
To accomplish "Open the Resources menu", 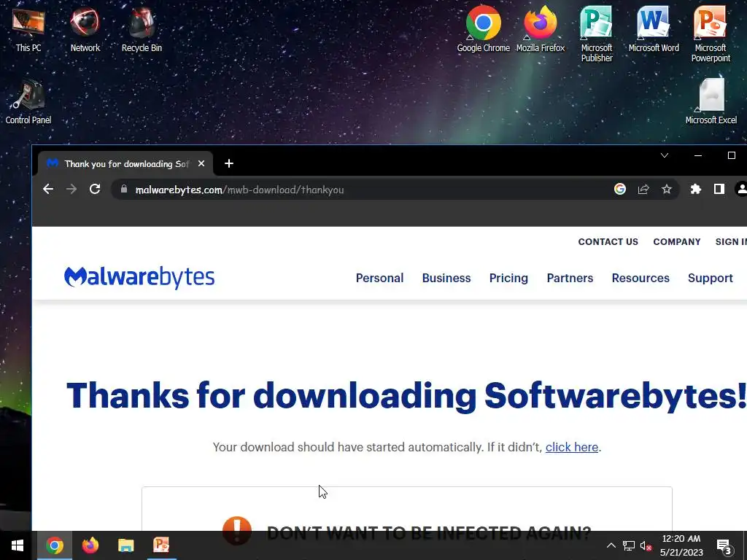I will pyautogui.click(x=640, y=278).
